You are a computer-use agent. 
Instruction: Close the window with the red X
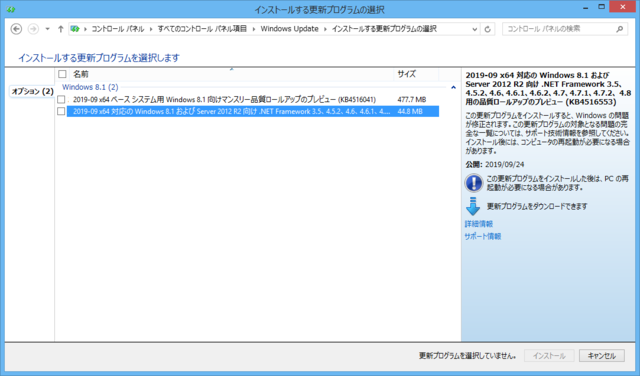coord(623,7)
